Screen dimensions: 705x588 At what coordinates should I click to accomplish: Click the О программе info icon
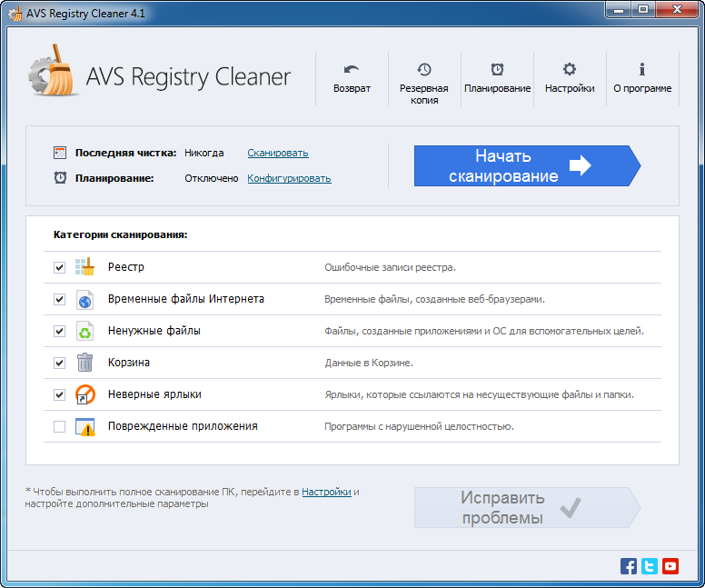coord(642,70)
